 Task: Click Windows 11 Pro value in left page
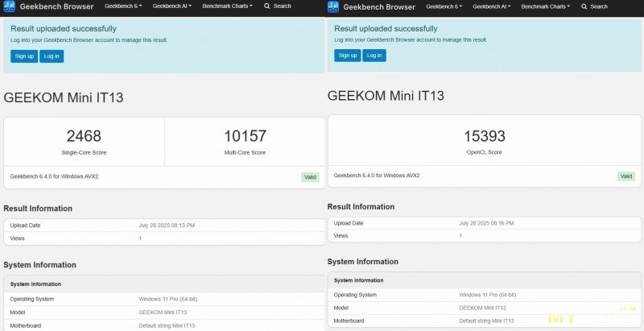(x=168, y=300)
